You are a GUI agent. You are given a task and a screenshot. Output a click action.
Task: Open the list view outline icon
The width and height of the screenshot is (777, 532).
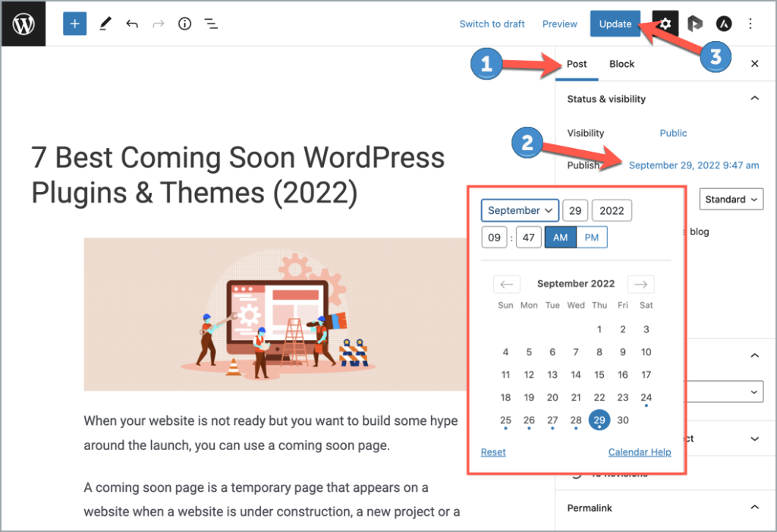[211, 24]
